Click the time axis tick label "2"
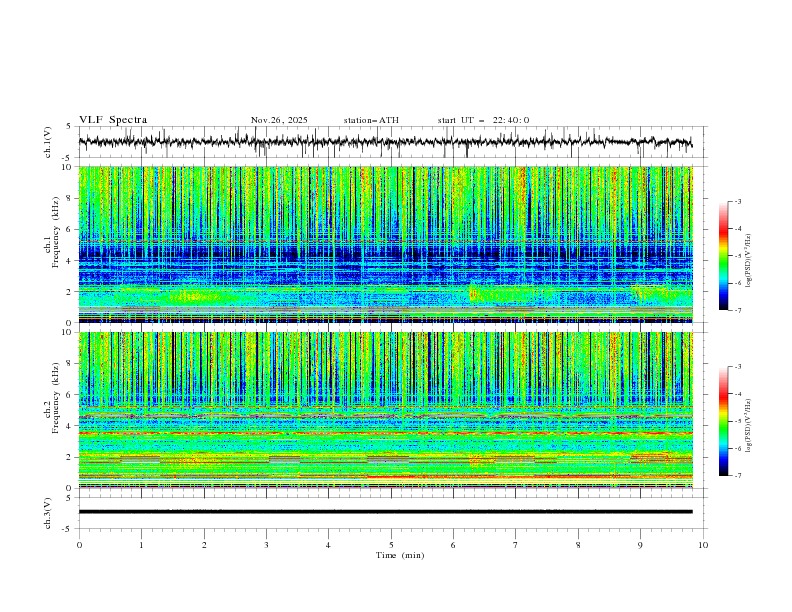Viewport: 792px width, 612px height. [204, 545]
